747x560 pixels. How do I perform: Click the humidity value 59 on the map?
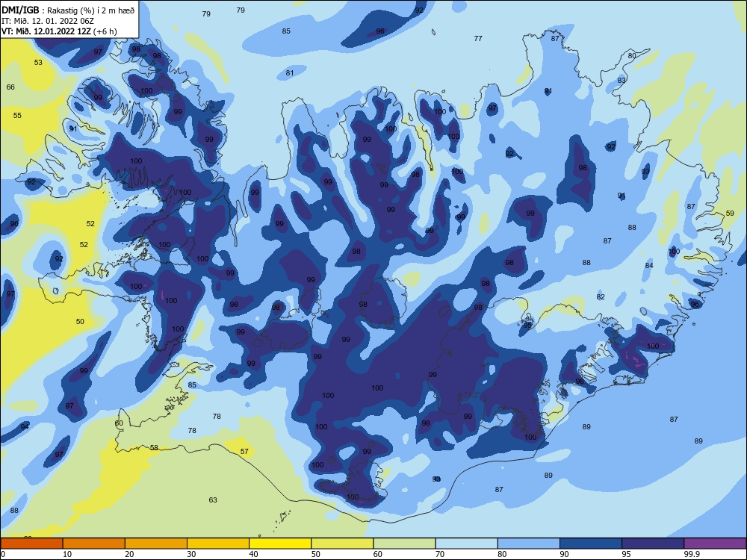[730, 214]
